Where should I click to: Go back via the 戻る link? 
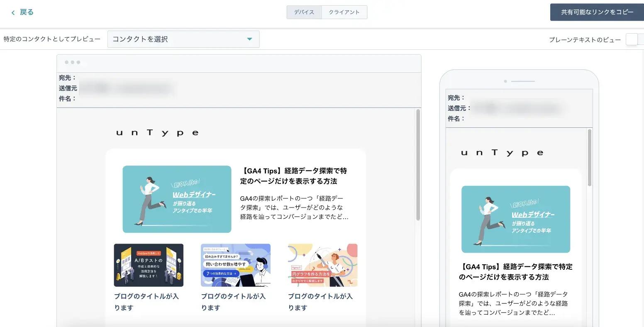[x=27, y=12]
